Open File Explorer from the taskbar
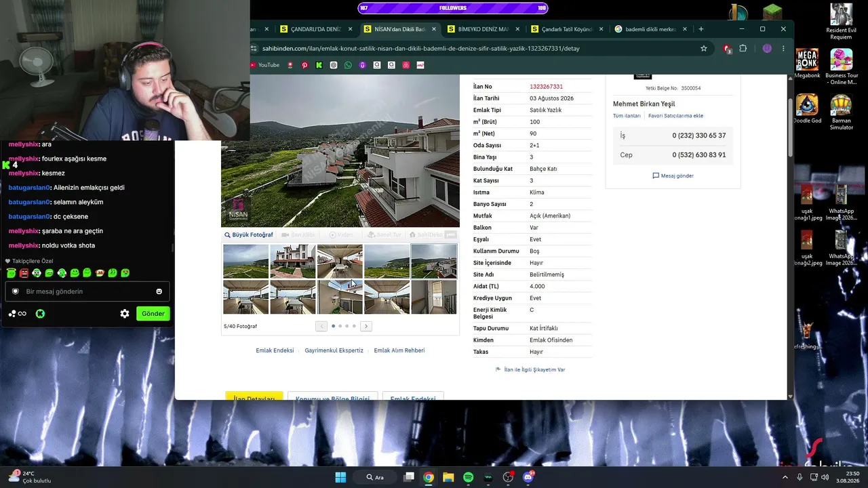 pos(448,477)
